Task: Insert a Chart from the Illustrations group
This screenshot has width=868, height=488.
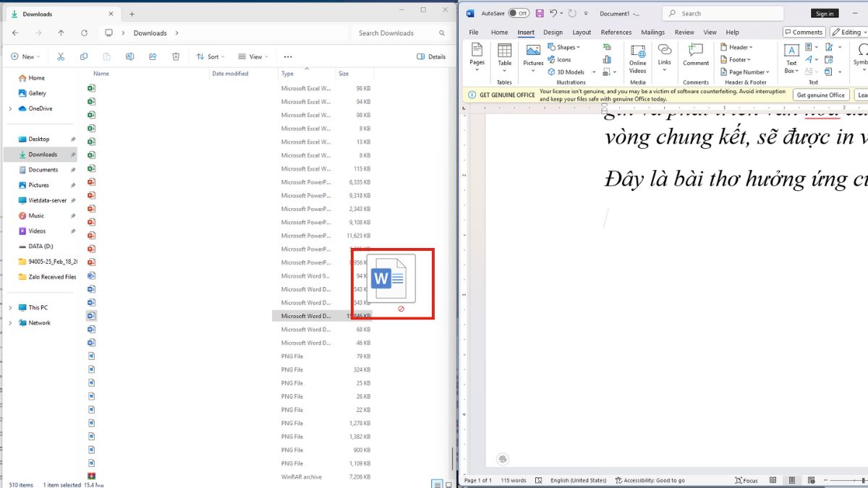Action: tap(608, 59)
